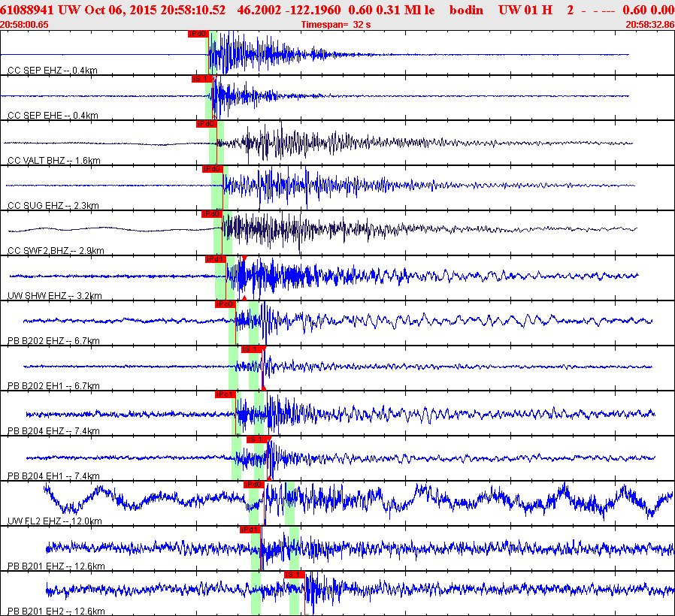Click the iS 1 pick flag on PB B204 EH1

coord(256,439)
